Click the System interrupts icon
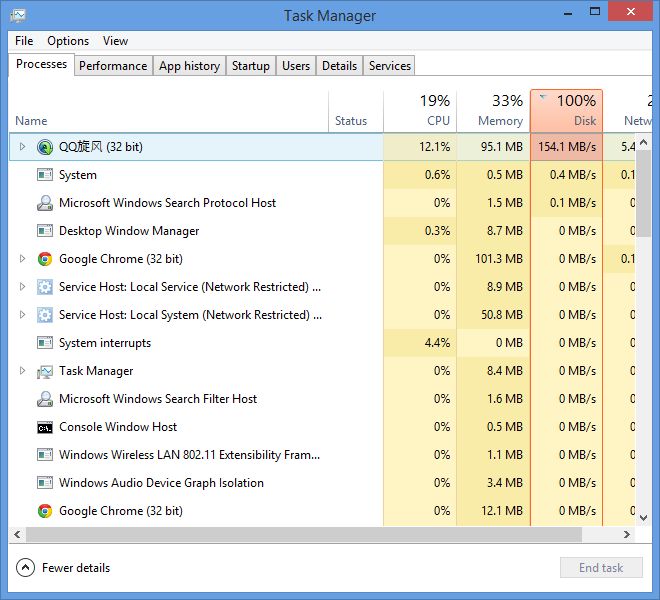This screenshot has width=660, height=600. pyautogui.click(x=45, y=343)
